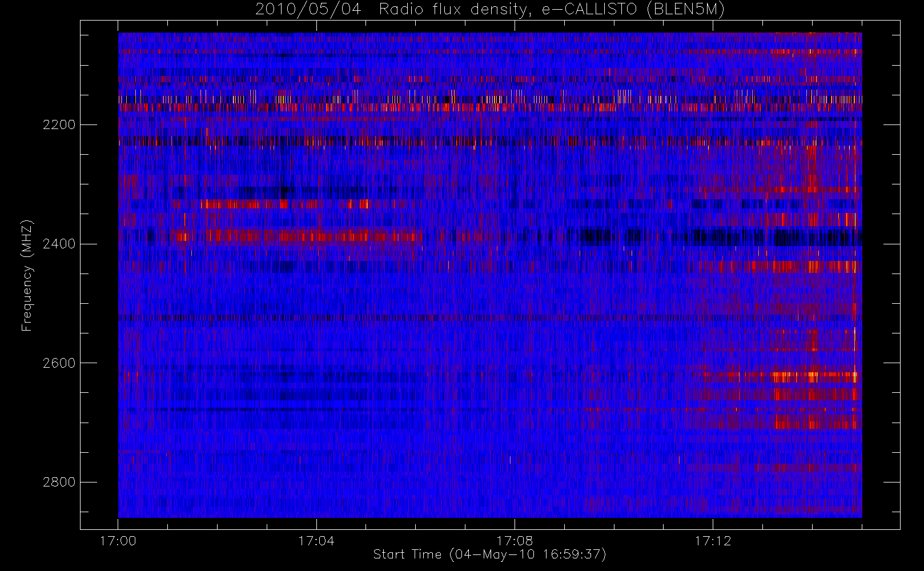
Task: Click the 17:00 time tick label
Action: pos(118,541)
